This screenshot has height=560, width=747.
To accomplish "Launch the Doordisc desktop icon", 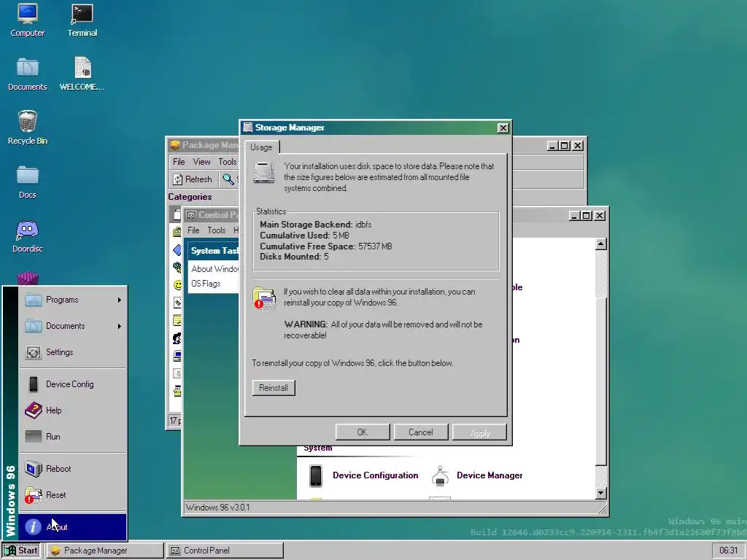I will [28, 236].
